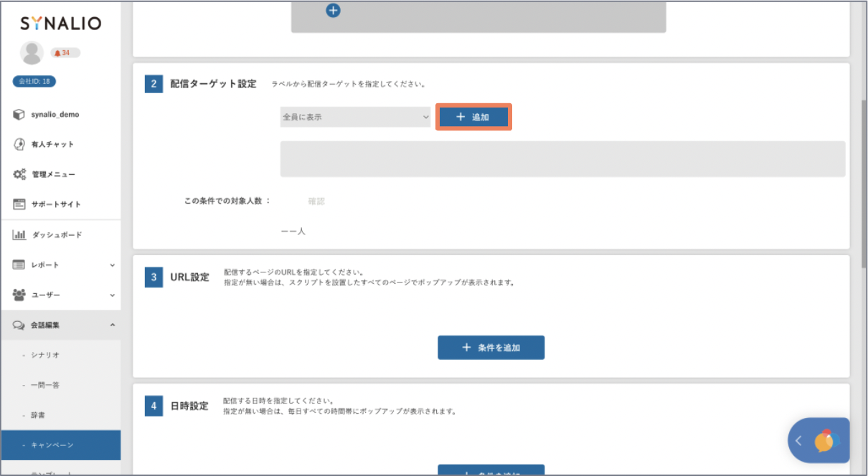Click the URL設定 heading
The width and height of the screenshot is (868, 476).
(x=190, y=277)
